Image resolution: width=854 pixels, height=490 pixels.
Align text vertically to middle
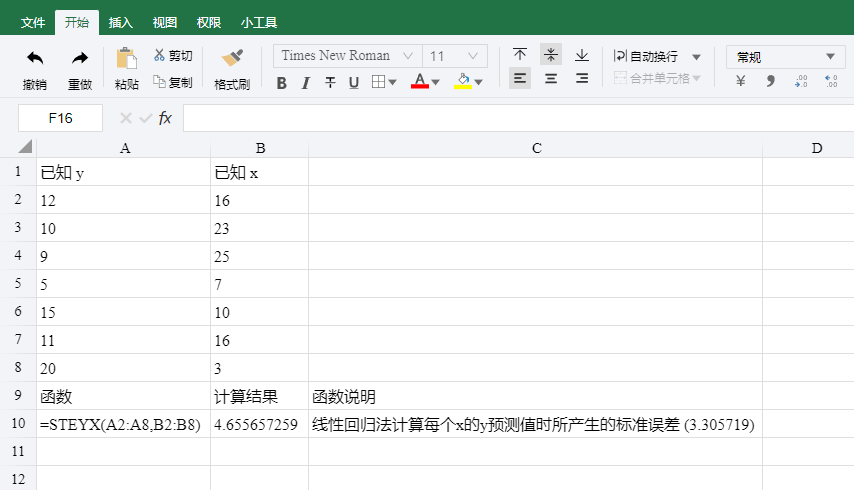tap(551, 54)
